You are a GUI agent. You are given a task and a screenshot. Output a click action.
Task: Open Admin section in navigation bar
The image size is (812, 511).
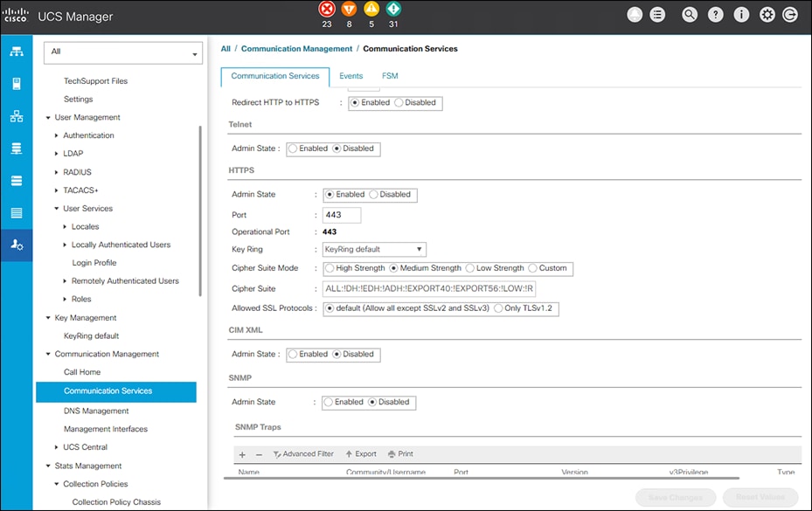(17, 245)
